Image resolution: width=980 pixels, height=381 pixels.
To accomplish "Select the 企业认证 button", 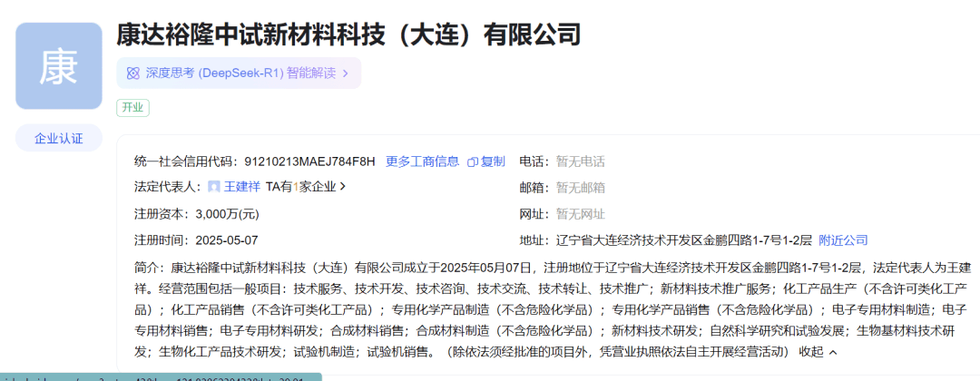I will pos(59,138).
